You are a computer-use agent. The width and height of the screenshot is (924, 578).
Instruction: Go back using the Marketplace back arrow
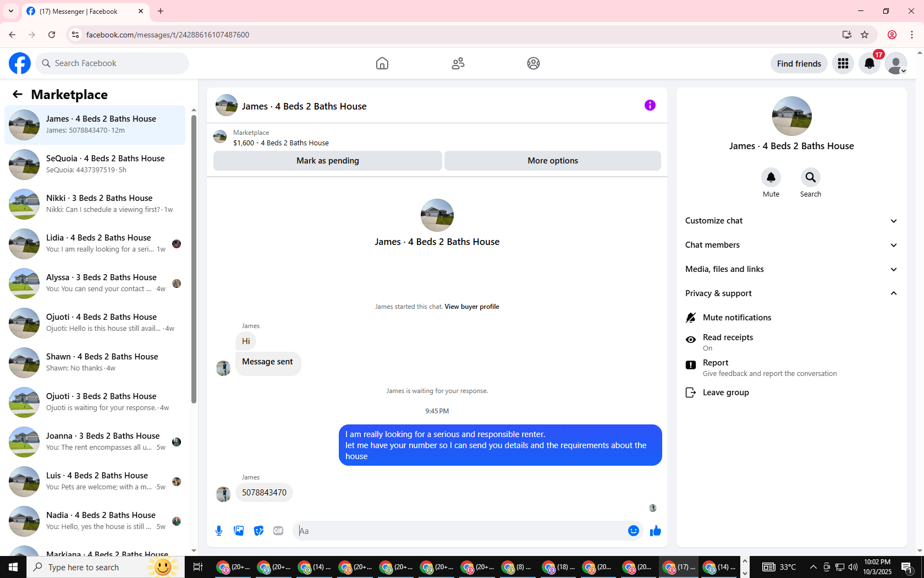18,94
